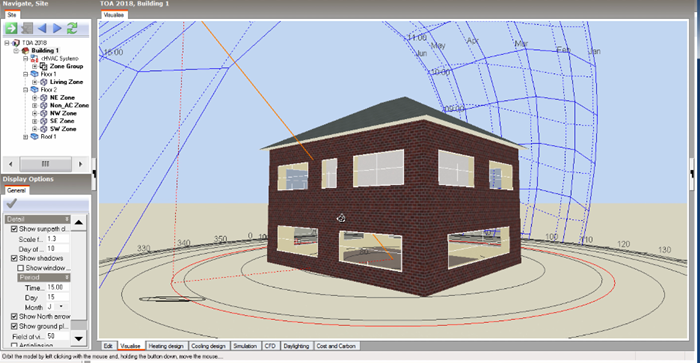The width and height of the screenshot is (700, 363).
Task: Click the Building 1 house icon
Action: 25,50
